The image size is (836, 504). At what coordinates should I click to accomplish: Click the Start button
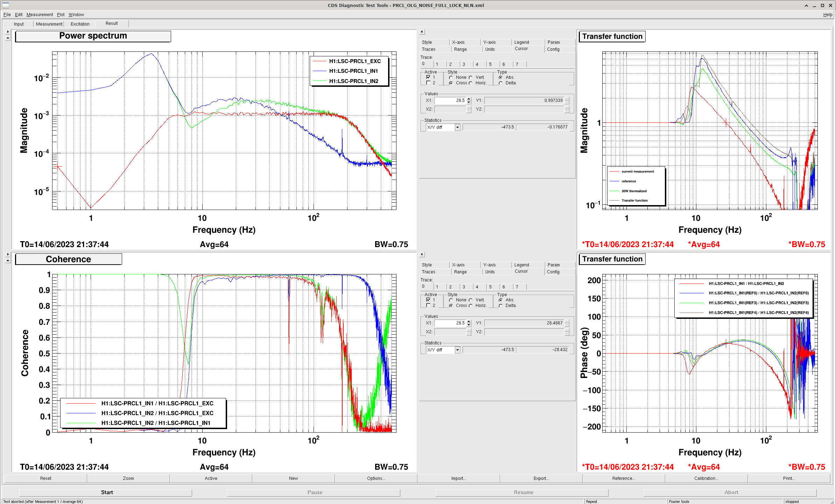[x=107, y=492]
